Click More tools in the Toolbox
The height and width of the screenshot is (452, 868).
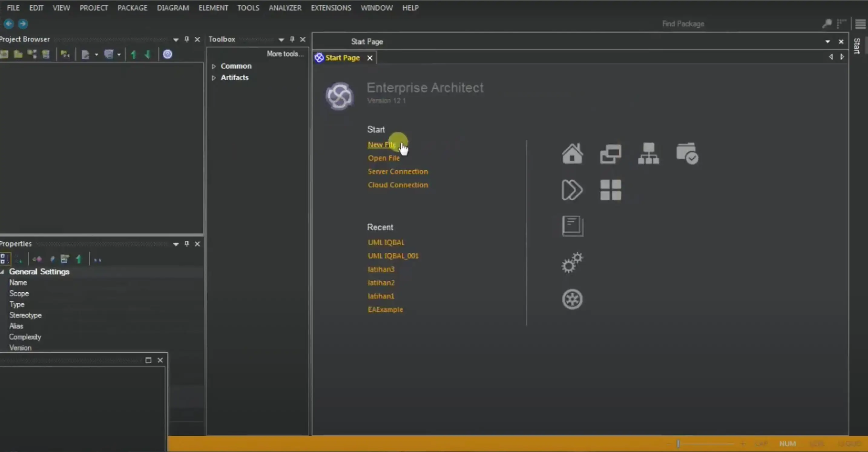click(285, 54)
